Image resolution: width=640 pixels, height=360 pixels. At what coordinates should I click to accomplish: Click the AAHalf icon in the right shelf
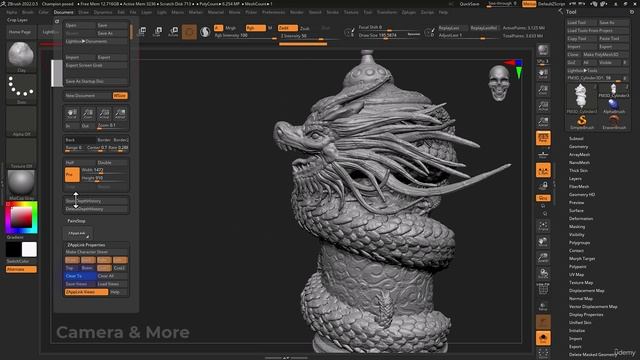(x=543, y=122)
